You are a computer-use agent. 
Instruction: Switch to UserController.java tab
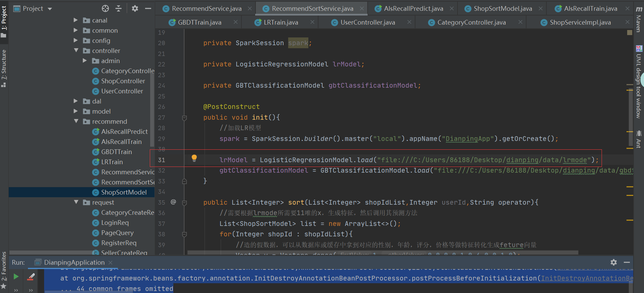pyautogui.click(x=368, y=23)
